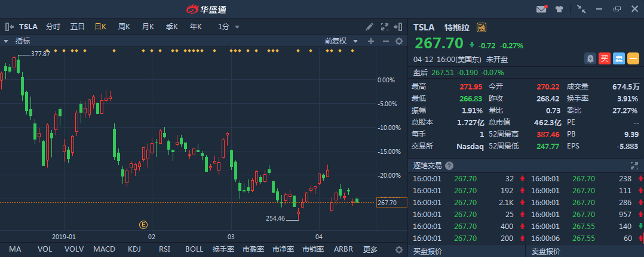
Task: Open indicator settings gear at chart bottom
Action: click(x=399, y=250)
